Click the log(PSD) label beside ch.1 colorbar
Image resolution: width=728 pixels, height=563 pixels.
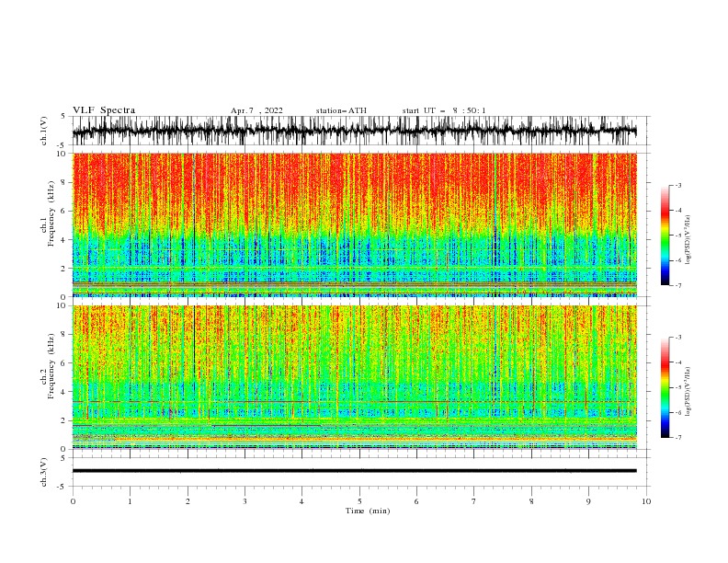point(688,240)
